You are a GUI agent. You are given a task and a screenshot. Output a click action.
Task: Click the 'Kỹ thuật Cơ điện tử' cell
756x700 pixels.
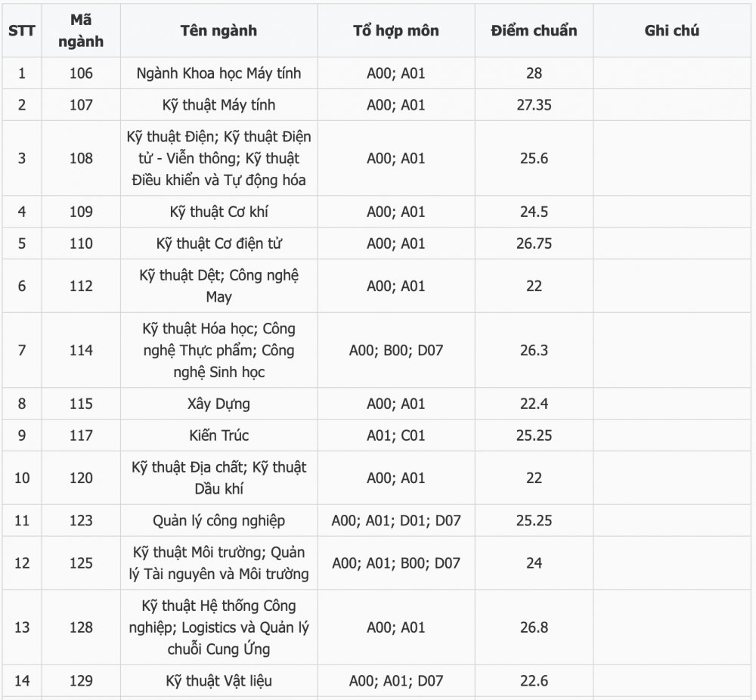click(219, 243)
